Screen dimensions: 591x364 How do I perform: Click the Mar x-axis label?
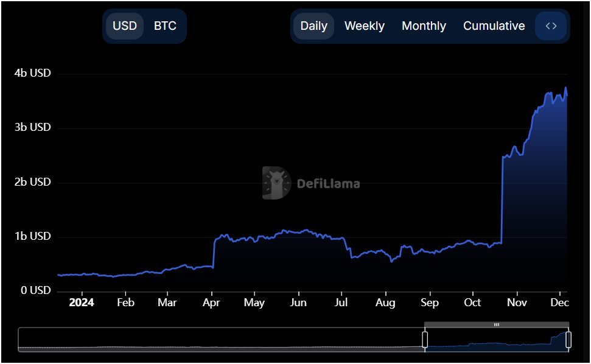167,303
